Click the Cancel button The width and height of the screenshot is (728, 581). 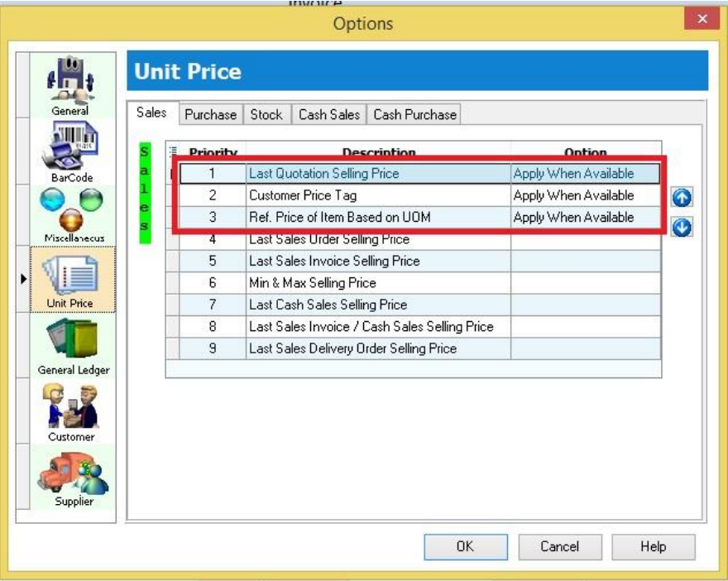click(559, 546)
